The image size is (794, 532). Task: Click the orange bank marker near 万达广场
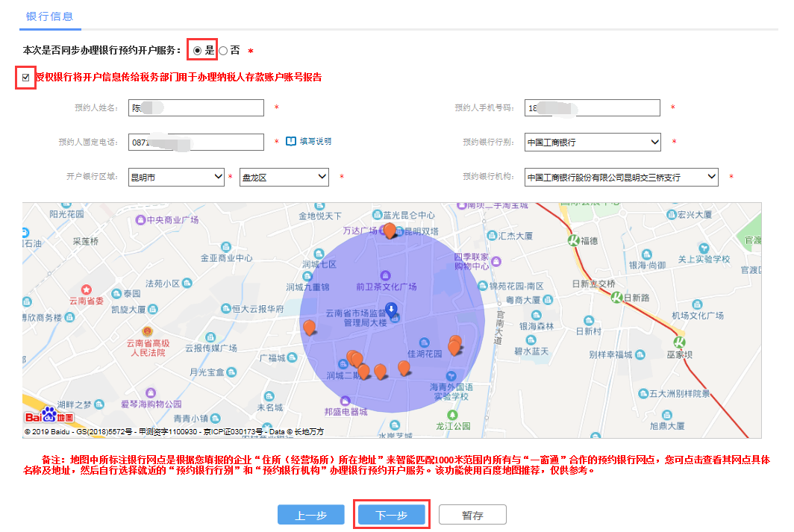(x=390, y=231)
